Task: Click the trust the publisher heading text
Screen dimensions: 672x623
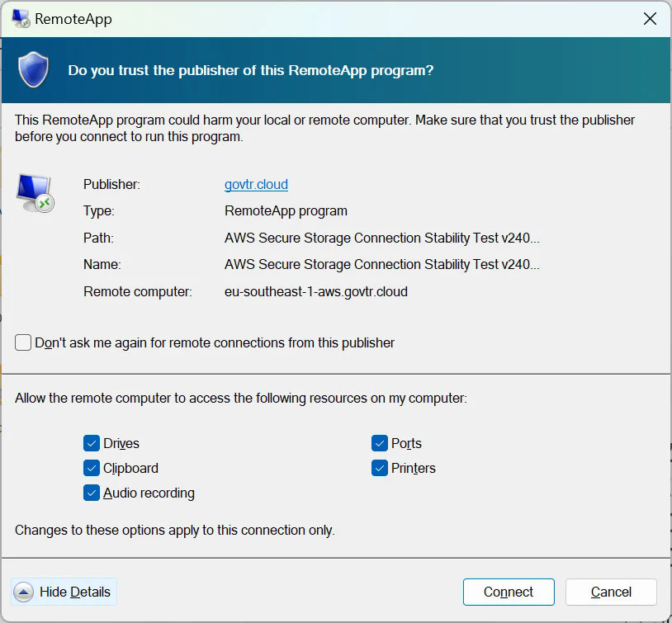Action: 251,70
